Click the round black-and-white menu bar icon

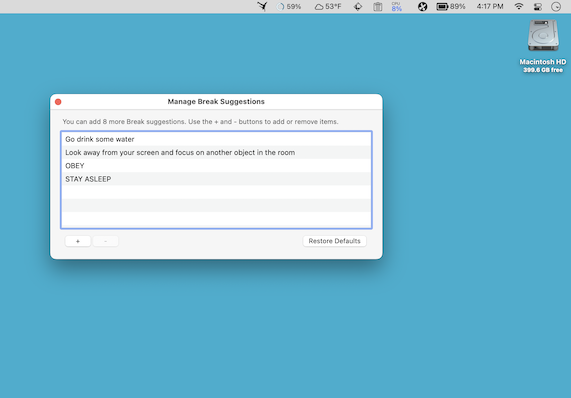point(422,7)
